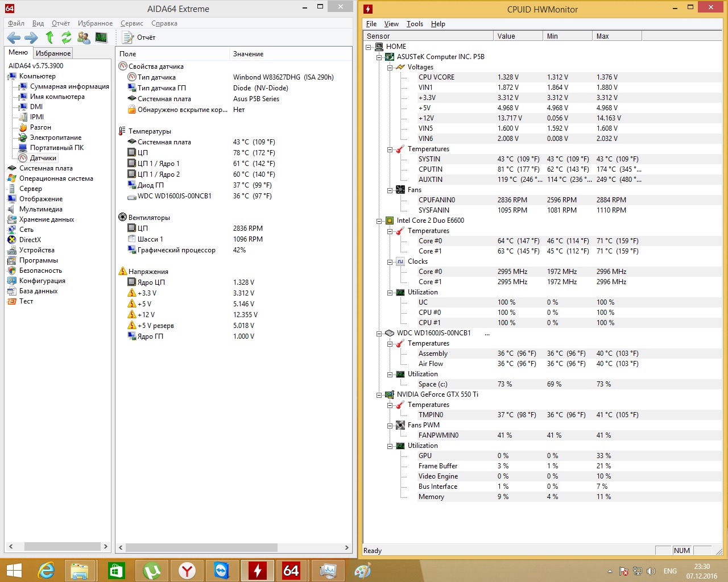Click the Поле column header in AIDA64
This screenshot has height=582, width=728.
coord(173,54)
